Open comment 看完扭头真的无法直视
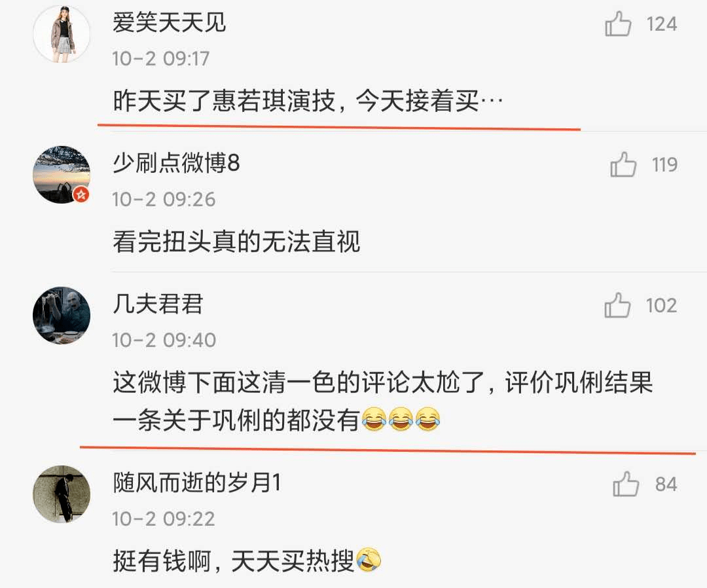707x588 pixels. tap(236, 242)
